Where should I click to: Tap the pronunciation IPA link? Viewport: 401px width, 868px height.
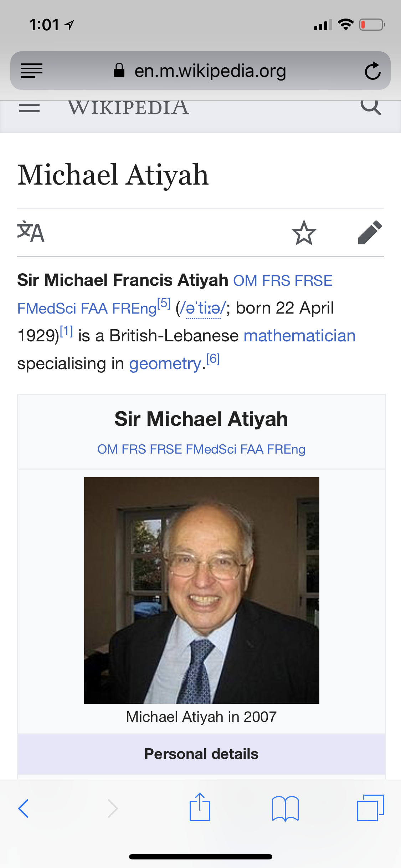point(203,309)
